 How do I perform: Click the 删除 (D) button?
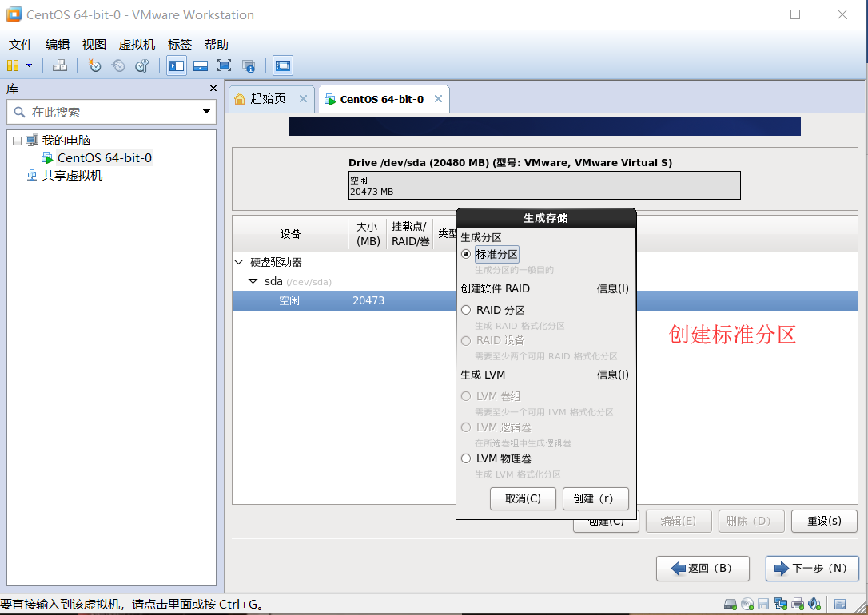751,521
